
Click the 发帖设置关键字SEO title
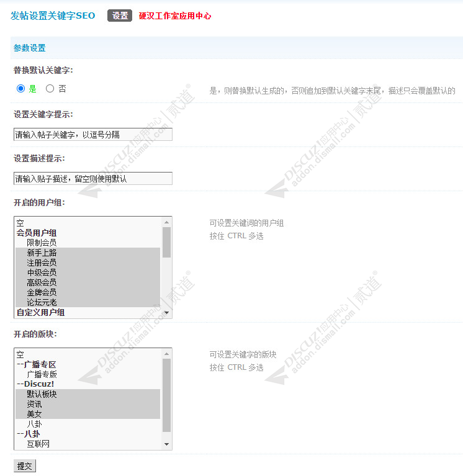click(53, 16)
